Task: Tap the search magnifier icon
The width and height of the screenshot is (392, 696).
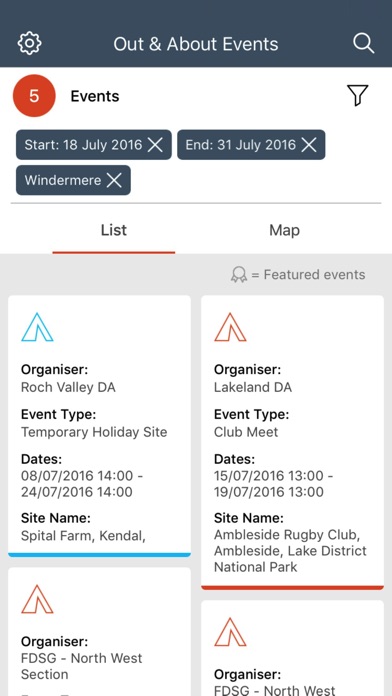Action: tap(363, 44)
